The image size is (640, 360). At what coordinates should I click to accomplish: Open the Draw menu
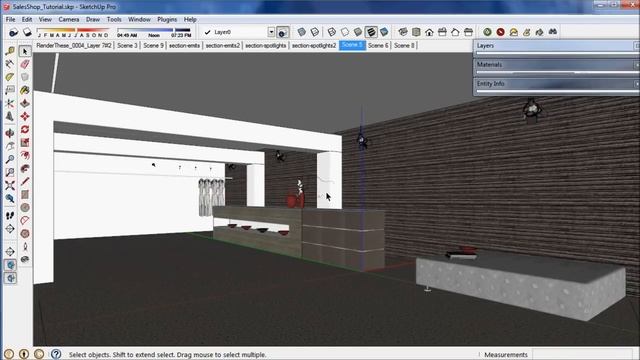(x=93, y=19)
